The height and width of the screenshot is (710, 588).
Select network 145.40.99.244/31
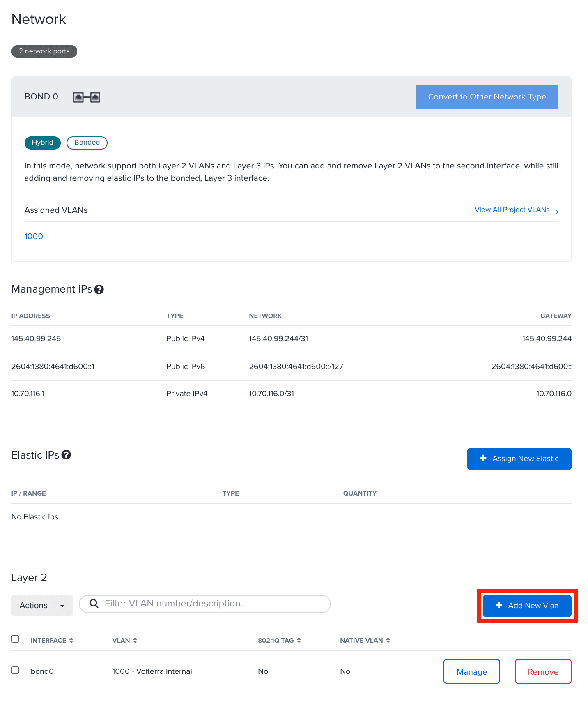point(278,339)
